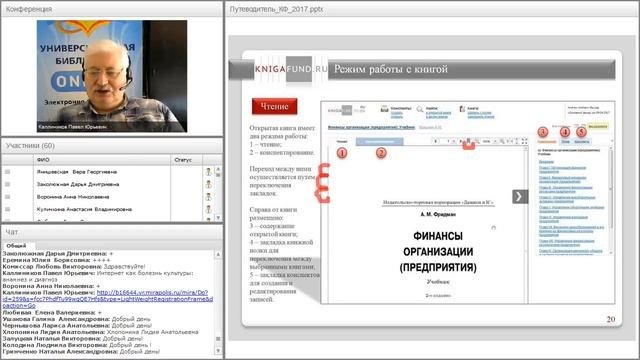Tick checkbox beside Янишевская Вера Георгиевна
The height and width of the screenshot is (360, 640).
(7, 172)
